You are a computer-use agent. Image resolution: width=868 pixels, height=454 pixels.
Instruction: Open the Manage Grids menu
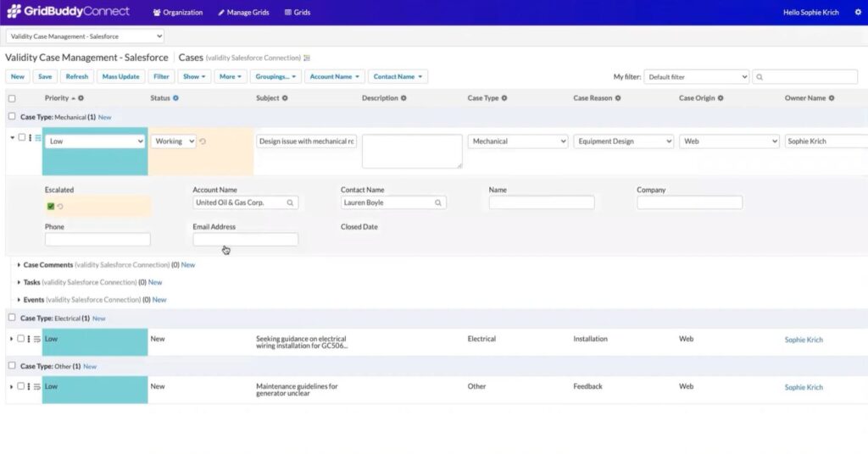tap(243, 12)
